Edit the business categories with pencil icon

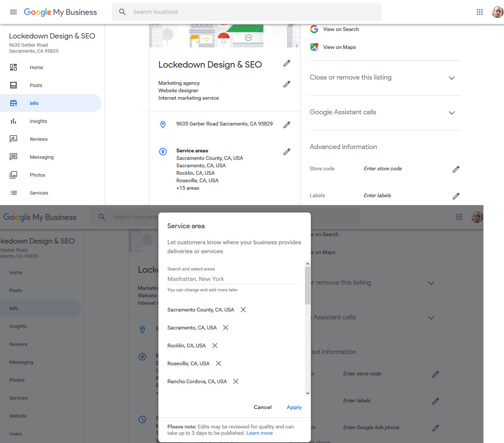287,84
